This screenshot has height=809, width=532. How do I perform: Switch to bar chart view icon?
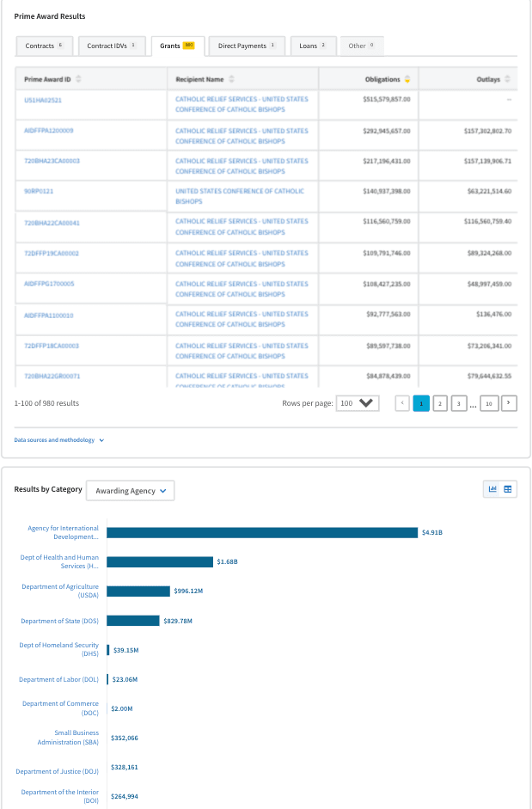492,489
